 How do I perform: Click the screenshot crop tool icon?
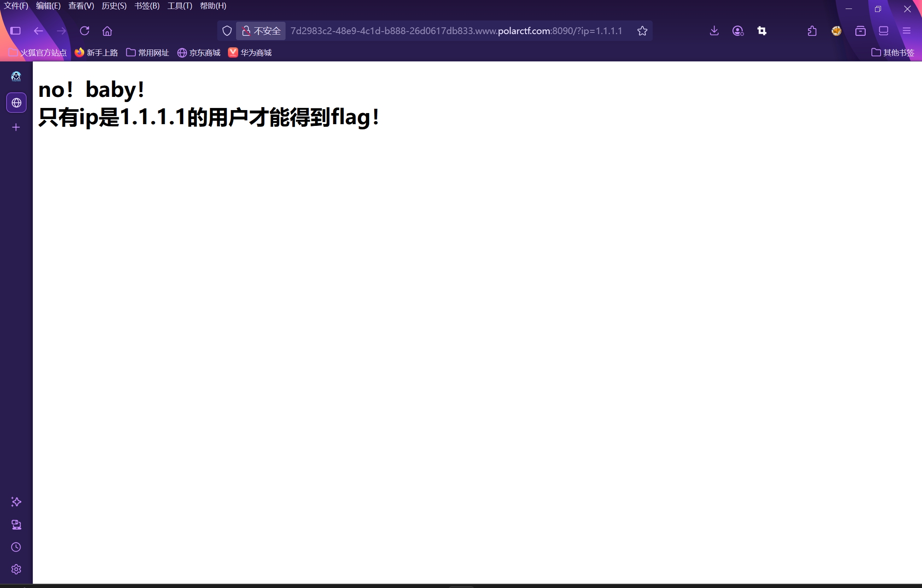pos(762,31)
